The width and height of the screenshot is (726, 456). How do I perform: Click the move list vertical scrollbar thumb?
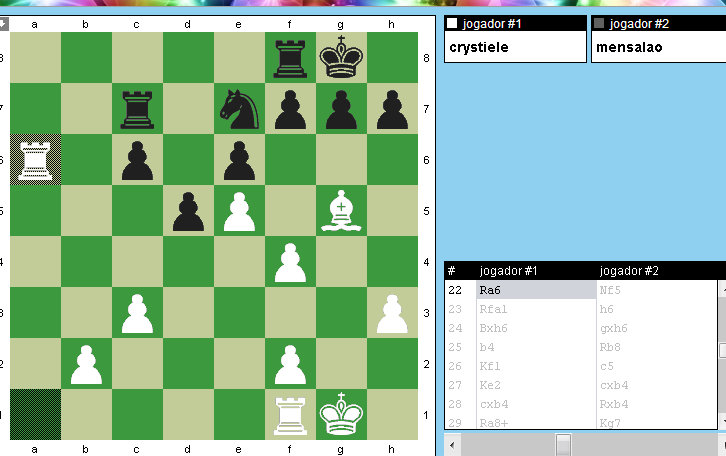point(722,350)
